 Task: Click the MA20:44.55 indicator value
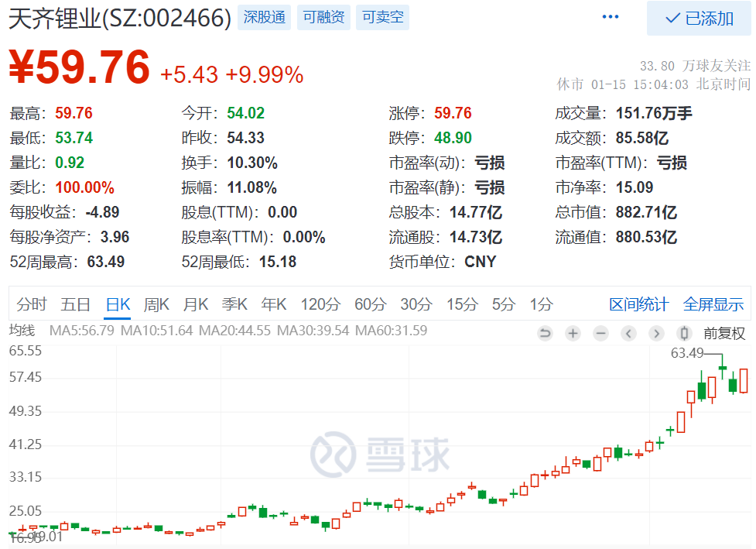pyautogui.click(x=235, y=331)
